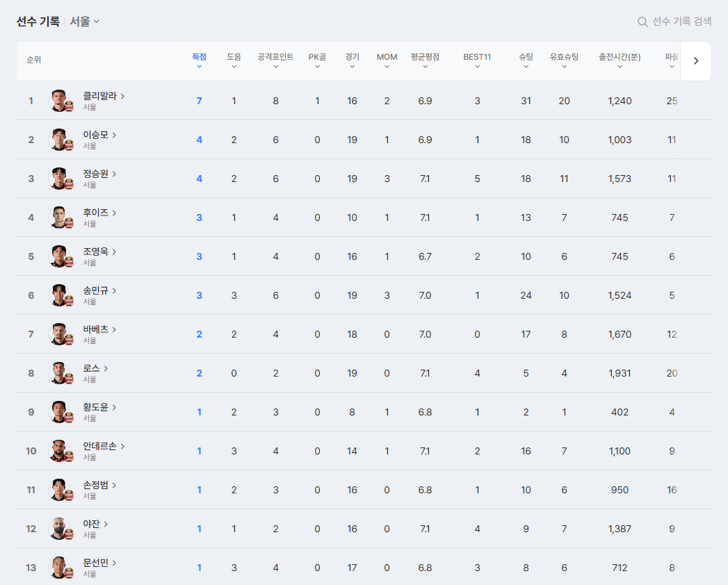Show the next table columns with the right arrow

click(x=695, y=60)
